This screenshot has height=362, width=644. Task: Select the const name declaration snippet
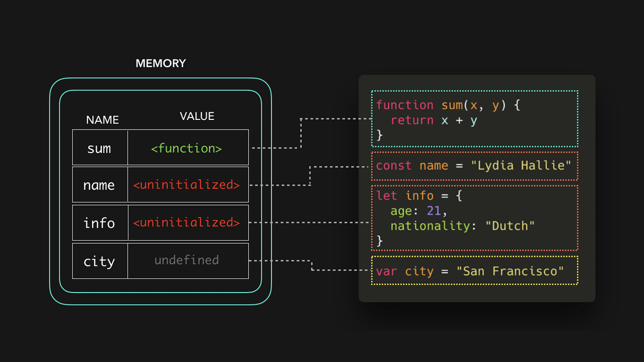[x=474, y=165]
